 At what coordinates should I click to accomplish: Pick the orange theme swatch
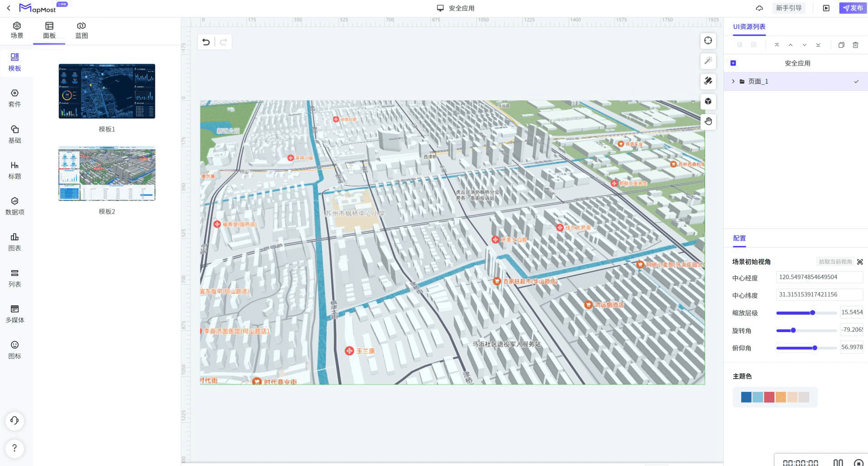[781, 397]
